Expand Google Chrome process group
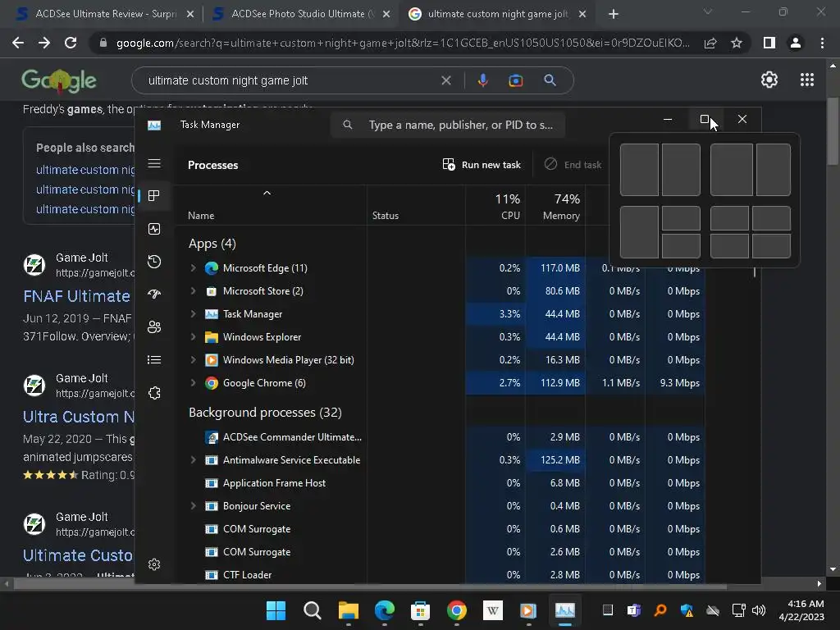 click(x=194, y=383)
